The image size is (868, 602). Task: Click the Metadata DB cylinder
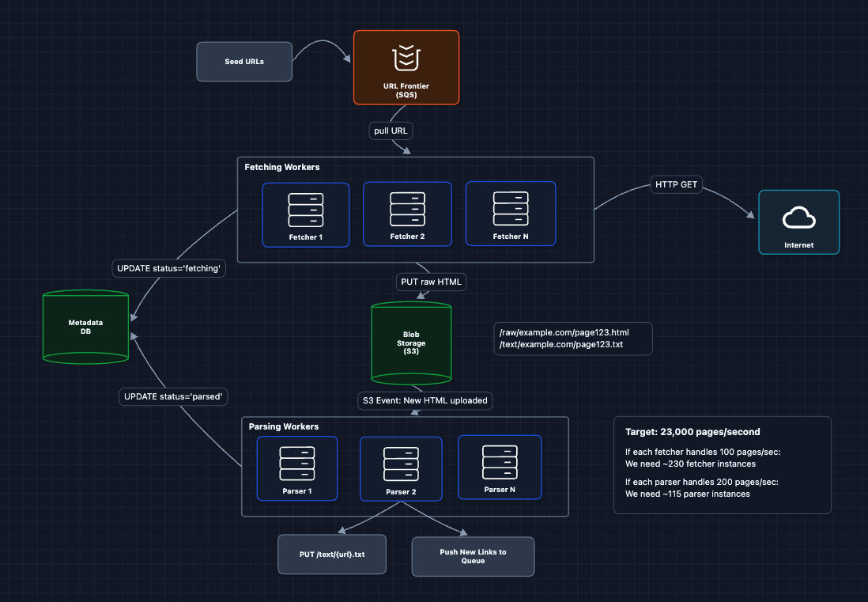click(85, 326)
